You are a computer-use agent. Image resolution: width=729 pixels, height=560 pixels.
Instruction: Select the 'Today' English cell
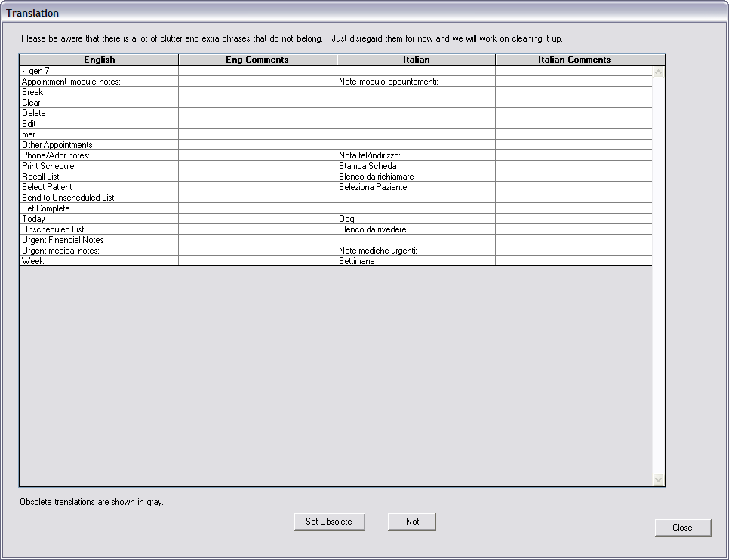[99, 219]
